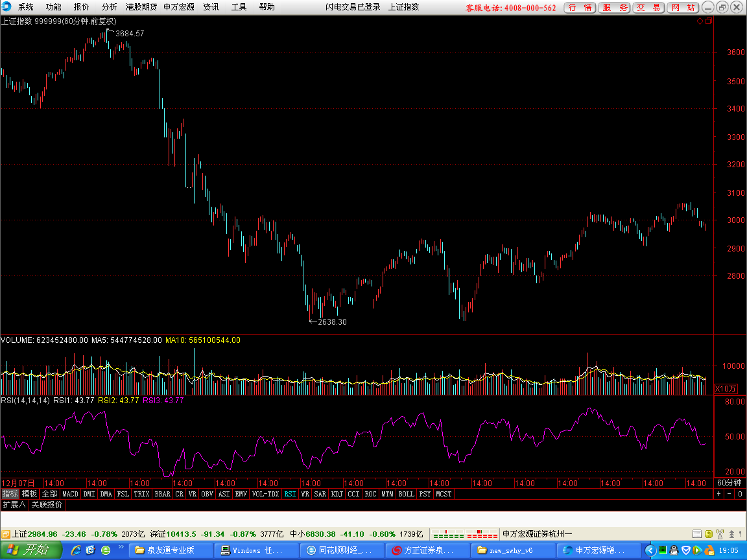Click the 服务 button
Viewport: 747px width, 560px height.
click(x=615, y=7)
